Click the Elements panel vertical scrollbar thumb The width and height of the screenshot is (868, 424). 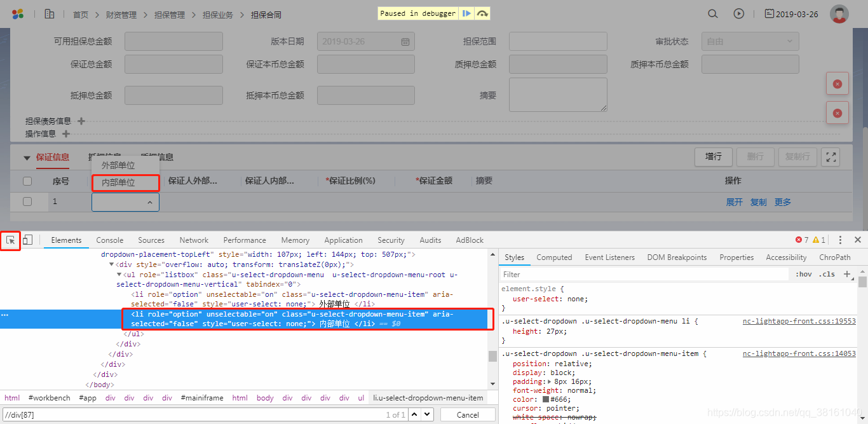pos(492,356)
